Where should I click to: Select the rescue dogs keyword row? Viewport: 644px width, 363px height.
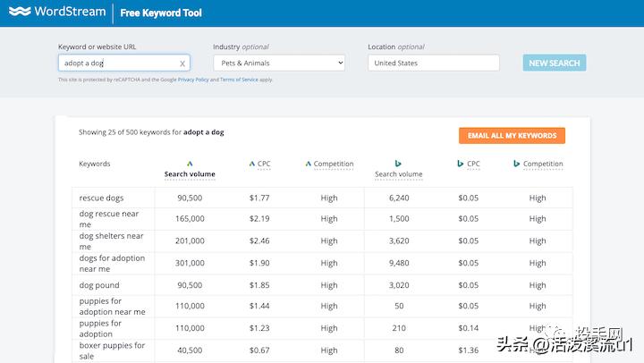point(101,198)
